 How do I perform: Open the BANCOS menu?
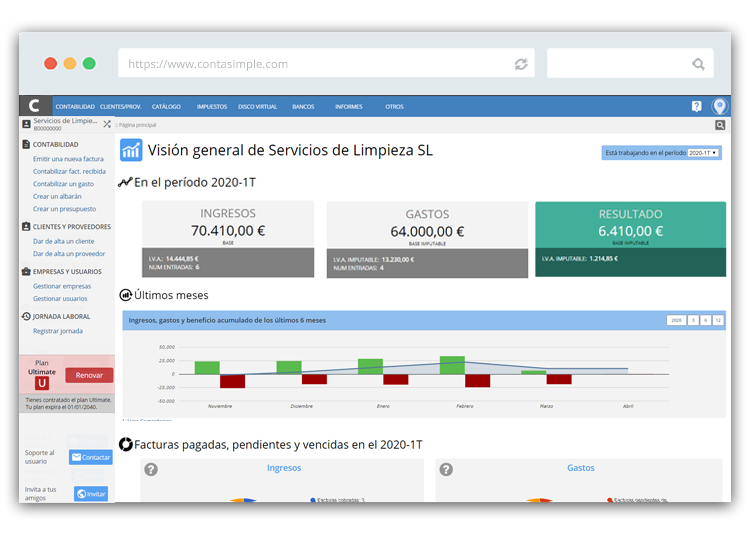click(303, 107)
